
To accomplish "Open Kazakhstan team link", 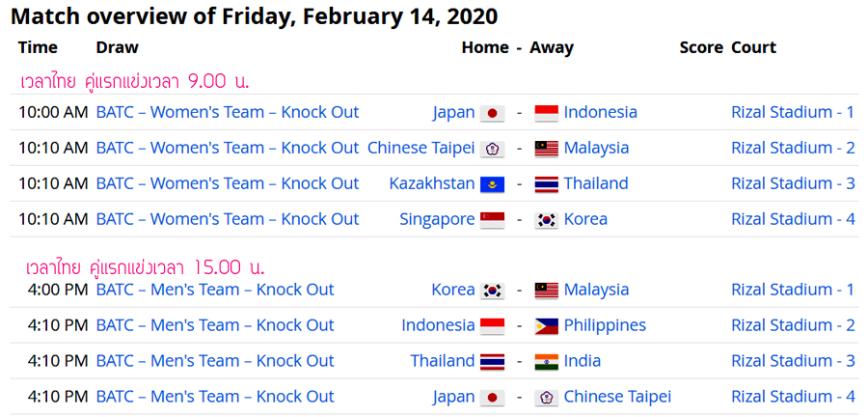I will (x=432, y=183).
